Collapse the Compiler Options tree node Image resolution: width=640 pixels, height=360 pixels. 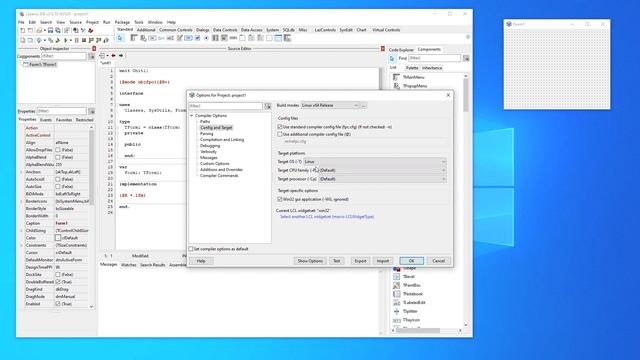click(191, 116)
